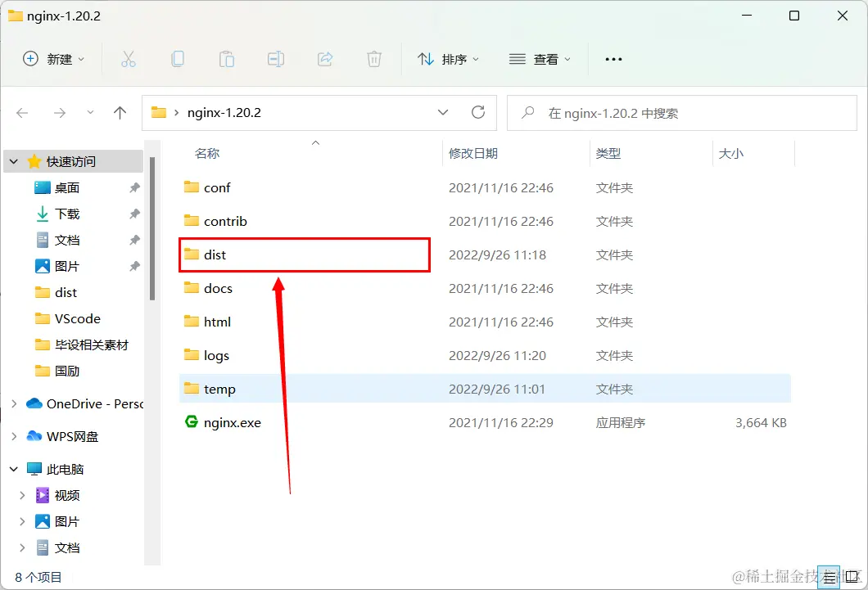Open the 新建 (New) menu
868x590 pixels.
pos(54,59)
